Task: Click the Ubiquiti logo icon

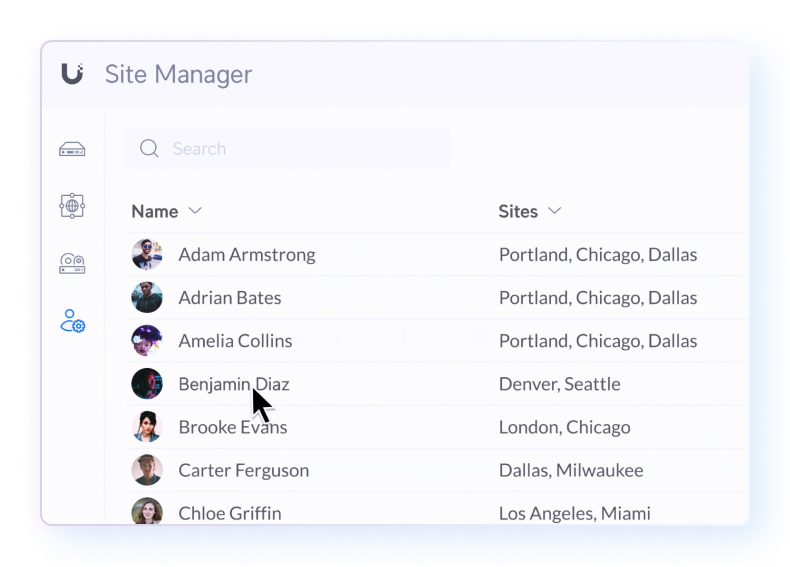Action: (72, 74)
